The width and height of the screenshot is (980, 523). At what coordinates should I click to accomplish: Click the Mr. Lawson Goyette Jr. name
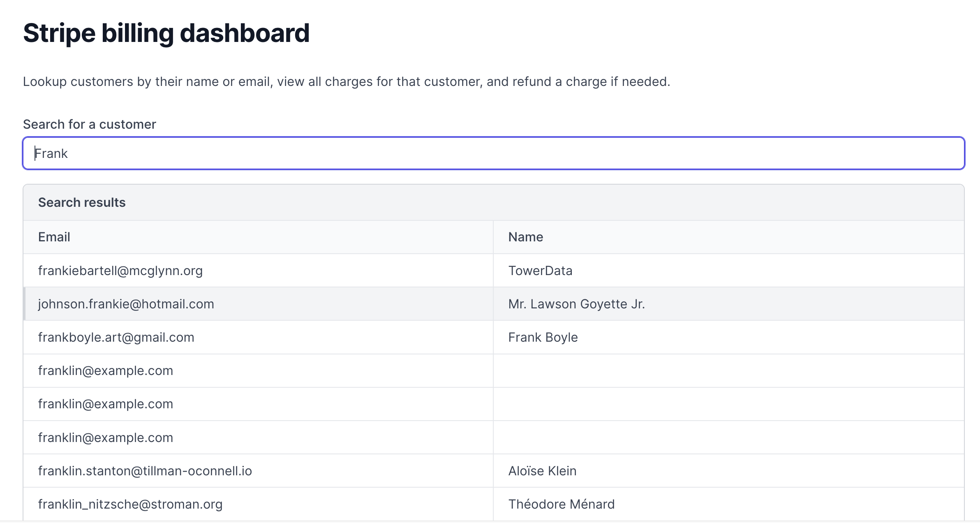point(576,304)
